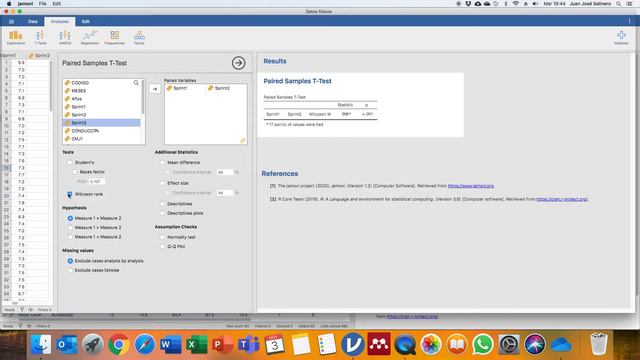Open Microsoft Teams from the dock
640x360 pixels.
(x=248, y=344)
